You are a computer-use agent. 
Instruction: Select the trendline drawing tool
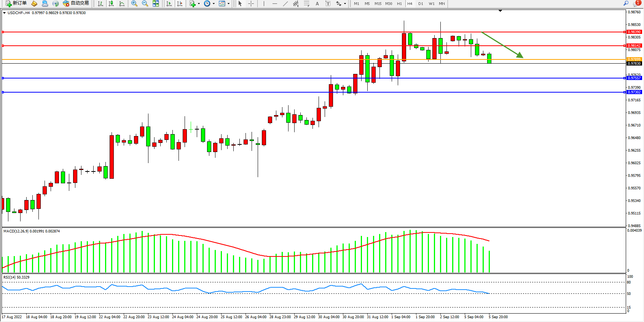coord(285,3)
